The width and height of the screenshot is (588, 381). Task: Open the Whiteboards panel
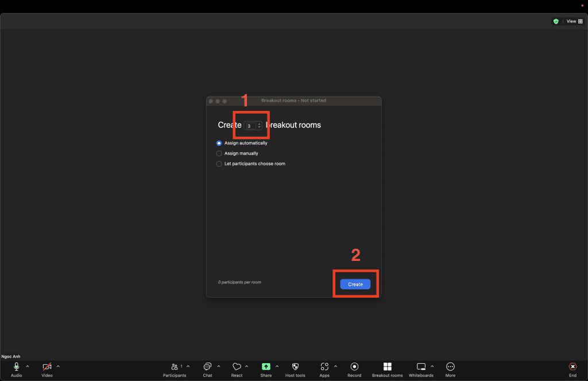click(421, 370)
